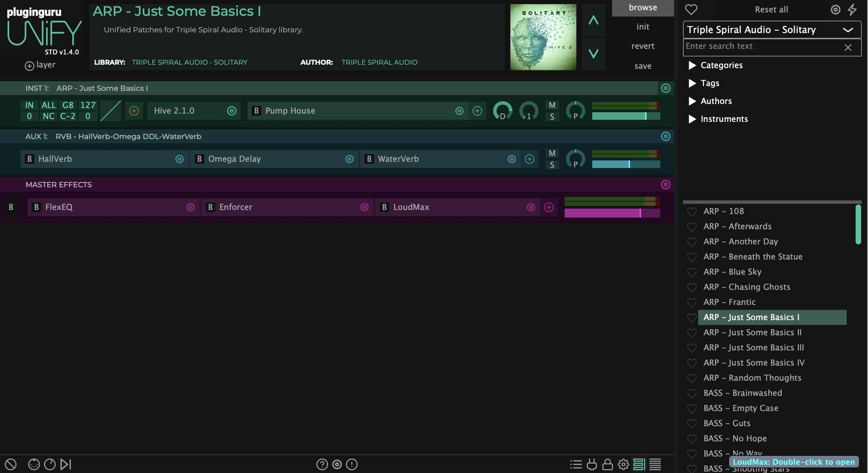The height and width of the screenshot is (473, 868).
Task: Toggle bypass B on WaterVerb
Action: tap(369, 159)
